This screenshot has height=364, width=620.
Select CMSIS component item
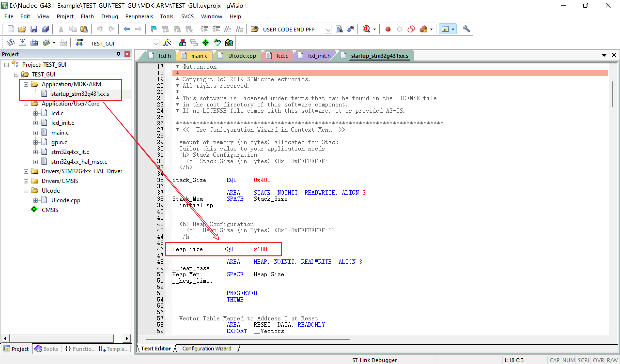[x=50, y=210]
